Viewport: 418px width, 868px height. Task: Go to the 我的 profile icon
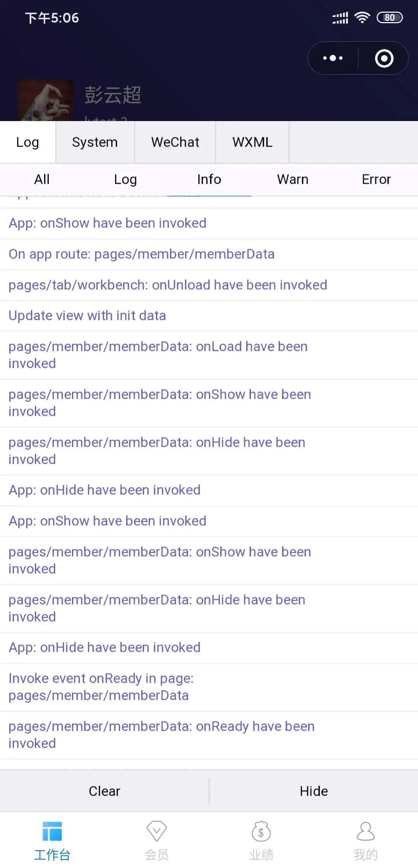pyautogui.click(x=365, y=832)
